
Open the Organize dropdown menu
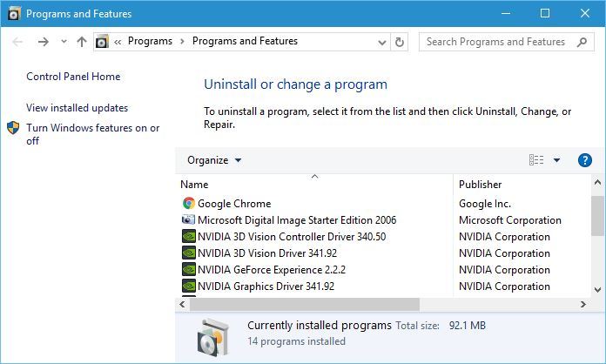tap(214, 160)
